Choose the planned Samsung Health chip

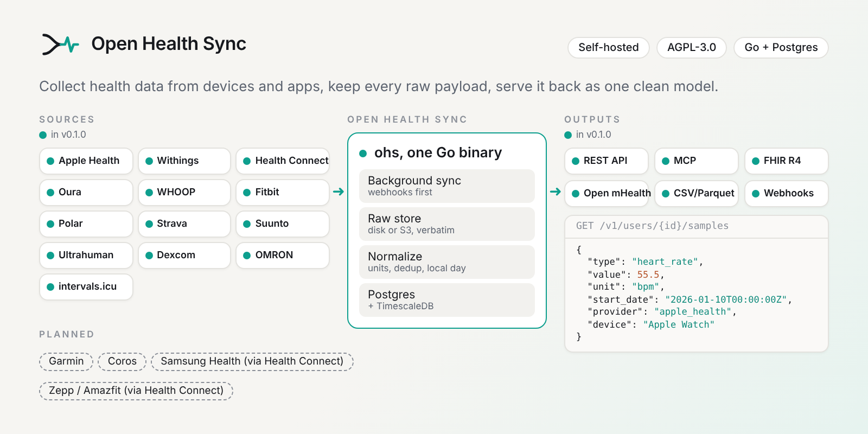point(252,361)
